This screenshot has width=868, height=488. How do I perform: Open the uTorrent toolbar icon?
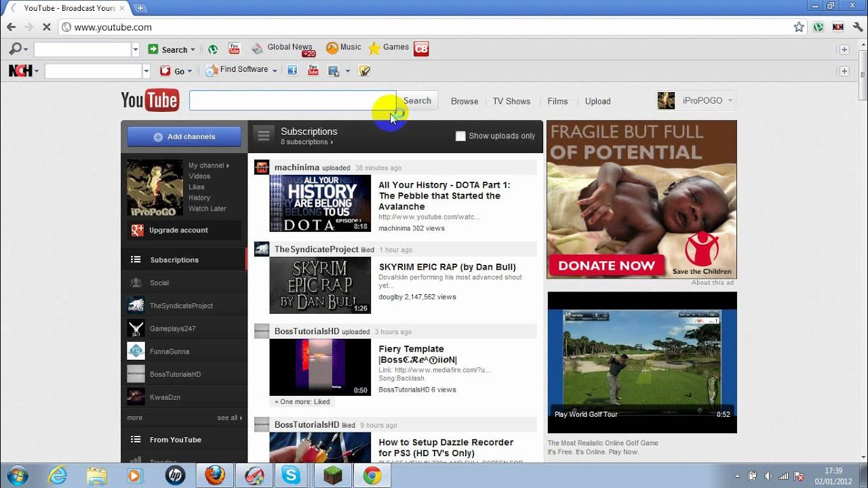click(x=213, y=49)
